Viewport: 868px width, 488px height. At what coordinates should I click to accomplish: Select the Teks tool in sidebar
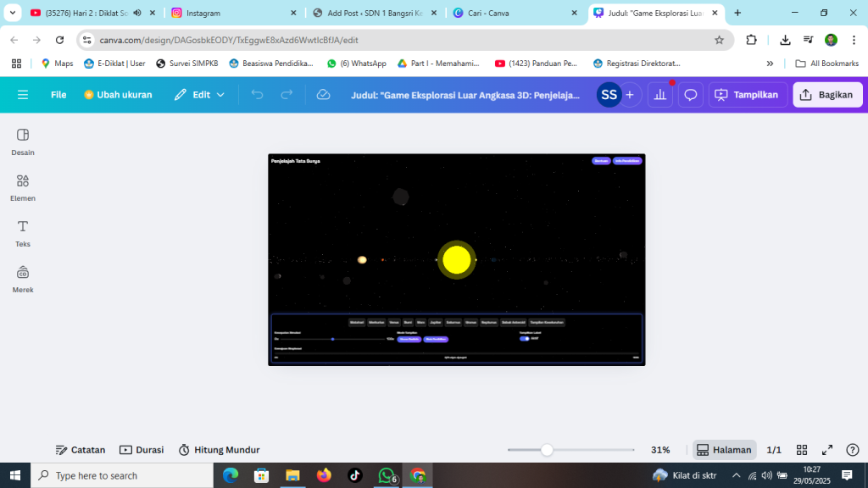click(23, 232)
